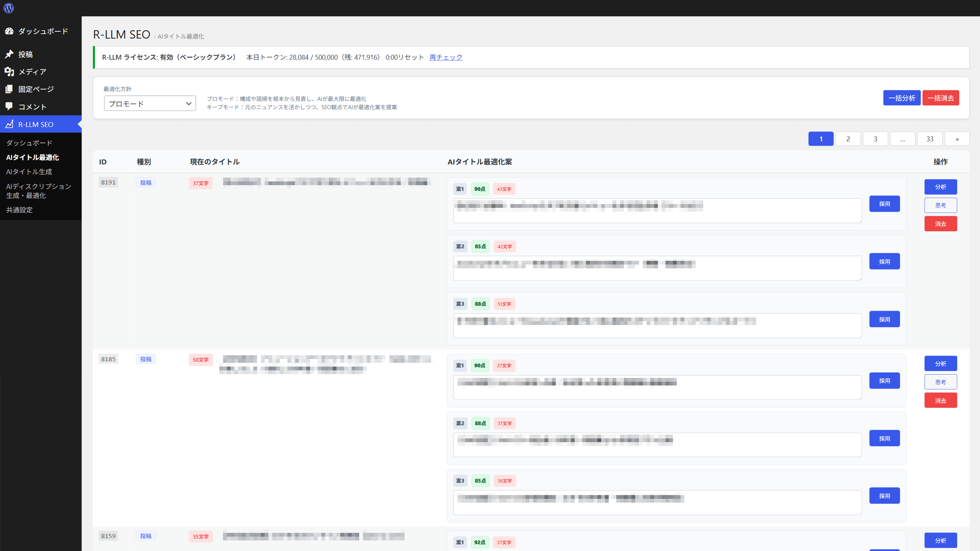Click the comment bubble icon beside コメント
This screenshot has height=551, width=980.
(9, 107)
